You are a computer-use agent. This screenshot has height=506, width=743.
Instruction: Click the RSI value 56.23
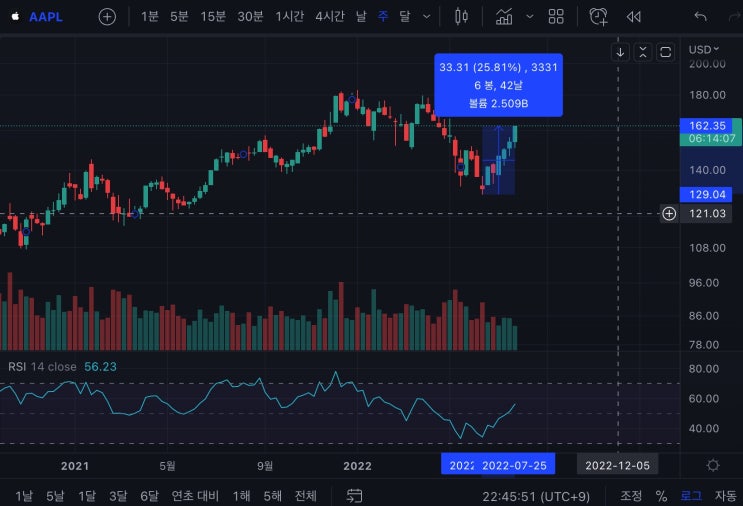pyautogui.click(x=100, y=367)
